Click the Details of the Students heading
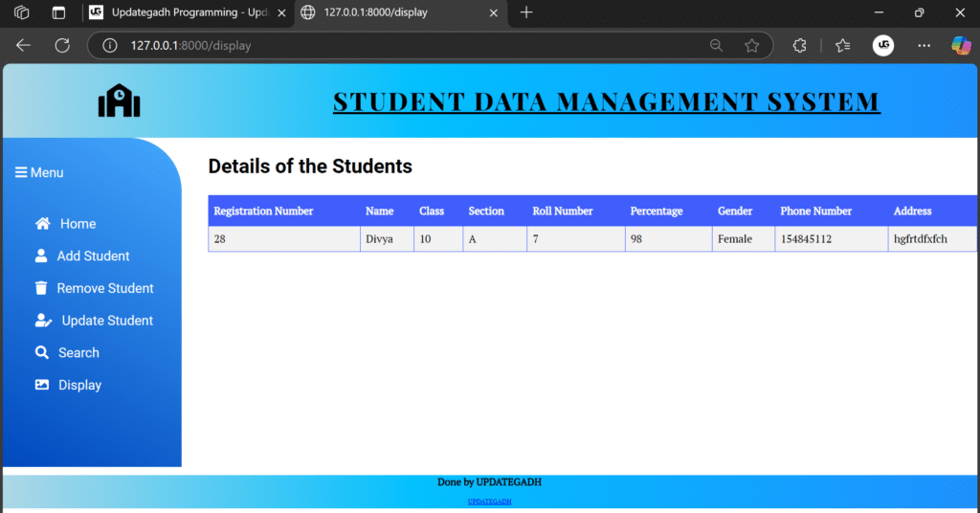The image size is (980, 513). 310,167
